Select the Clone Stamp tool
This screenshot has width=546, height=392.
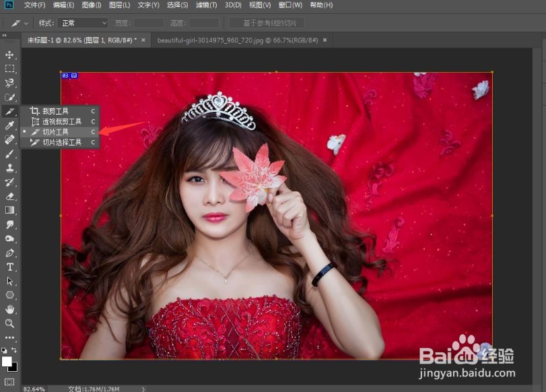(x=9, y=168)
